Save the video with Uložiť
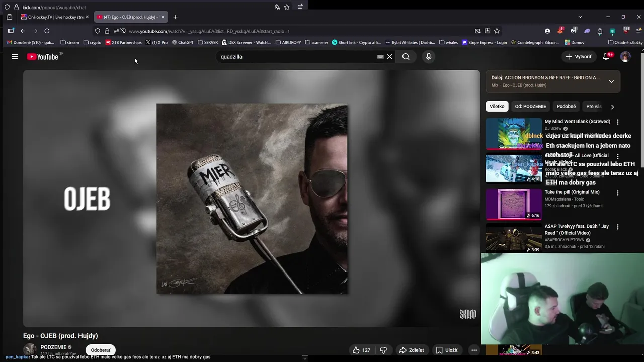The width and height of the screenshot is (644, 362). tap(447, 350)
